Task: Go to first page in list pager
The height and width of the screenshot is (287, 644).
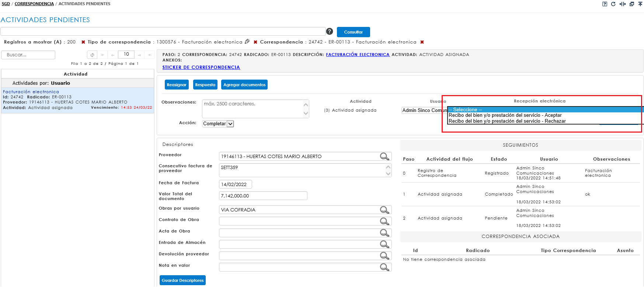Action: point(102,55)
